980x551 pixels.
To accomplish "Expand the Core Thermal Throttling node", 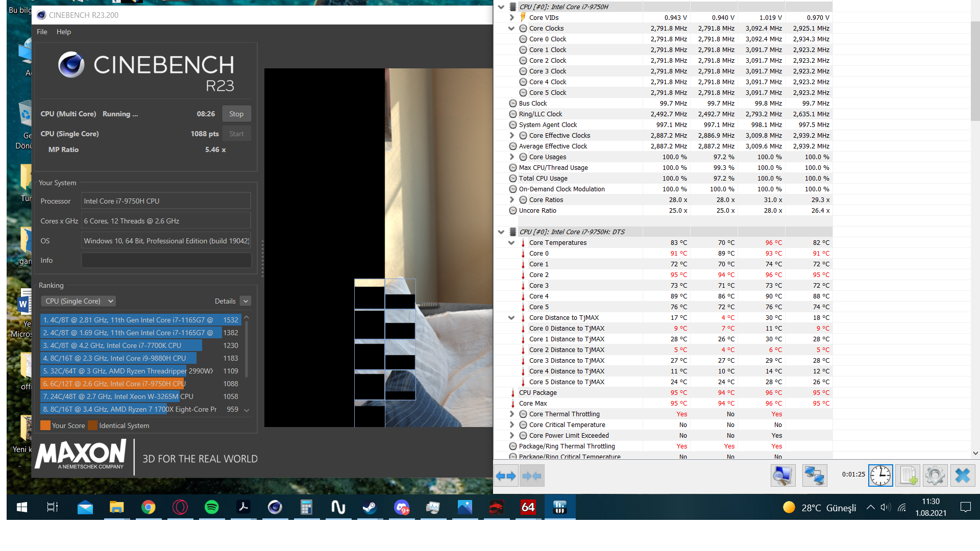I will [511, 414].
